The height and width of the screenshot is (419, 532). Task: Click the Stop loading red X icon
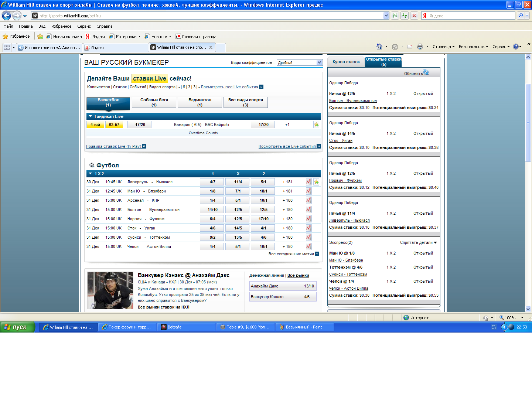point(414,16)
